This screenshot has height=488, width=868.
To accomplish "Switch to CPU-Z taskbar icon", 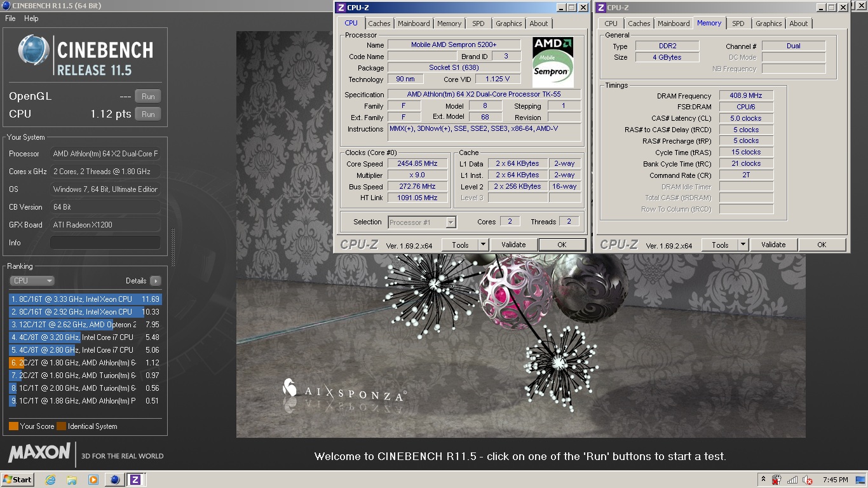I will coord(135,480).
